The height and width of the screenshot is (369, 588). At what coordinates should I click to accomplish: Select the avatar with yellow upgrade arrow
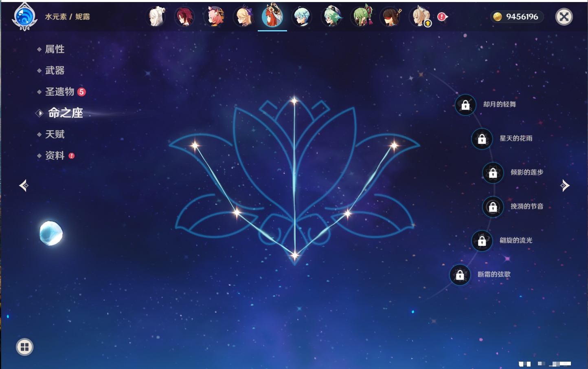420,17
